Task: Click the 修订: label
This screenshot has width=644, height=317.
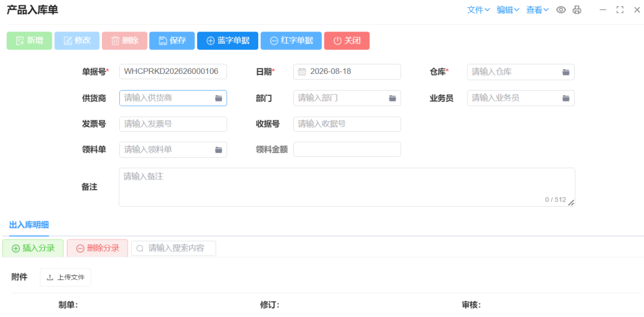Action: point(270,305)
